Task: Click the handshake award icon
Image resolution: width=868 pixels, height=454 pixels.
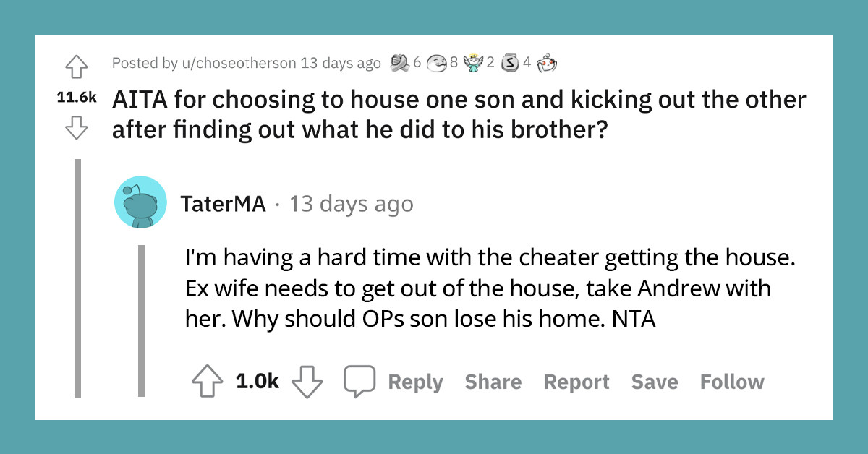Action: pos(400,61)
